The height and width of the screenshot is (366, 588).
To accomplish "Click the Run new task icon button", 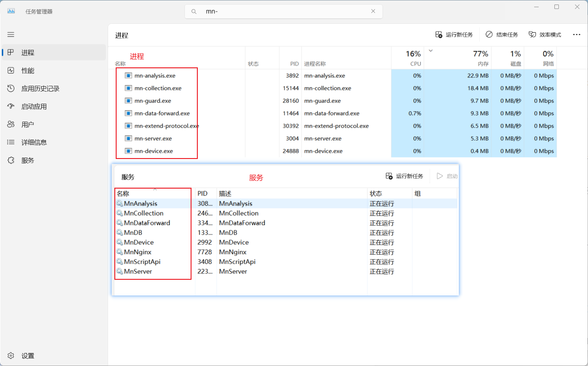I will click(x=439, y=35).
